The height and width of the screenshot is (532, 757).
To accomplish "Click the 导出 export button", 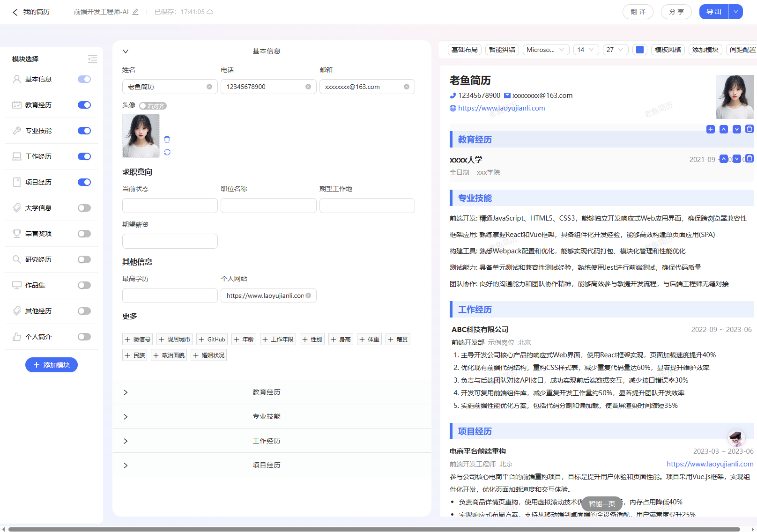I will click(713, 12).
